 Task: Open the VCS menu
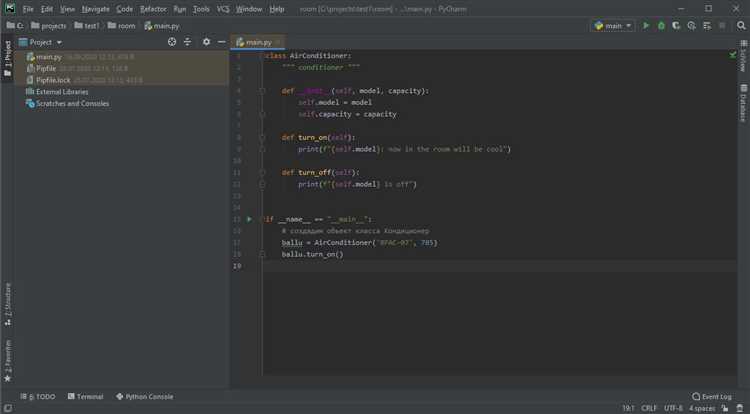click(223, 9)
